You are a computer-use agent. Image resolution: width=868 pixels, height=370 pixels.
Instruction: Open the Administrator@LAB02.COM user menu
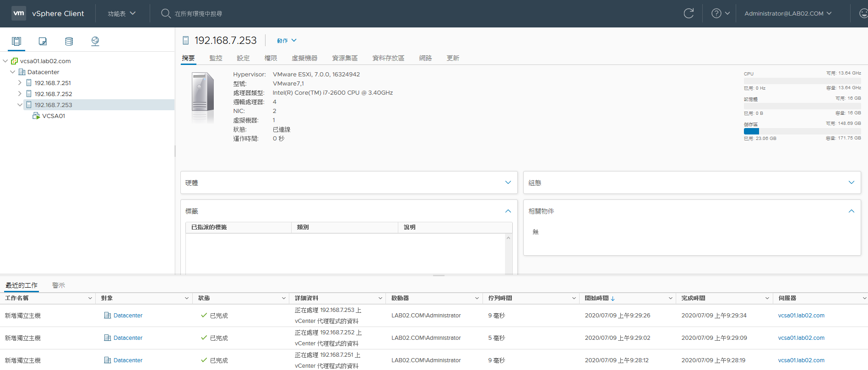[x=788, y=13]
